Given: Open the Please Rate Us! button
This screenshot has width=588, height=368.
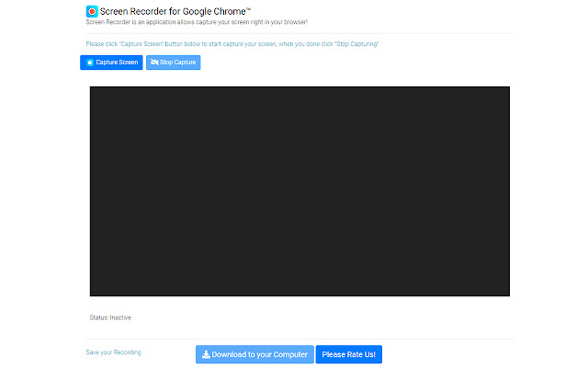Looking at the screenshot, I should [349, 354].
